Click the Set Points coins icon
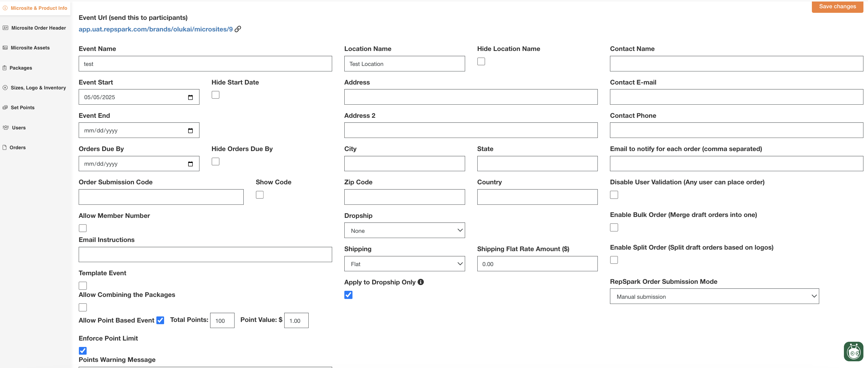The image size is (868, 368). [5, 107]
